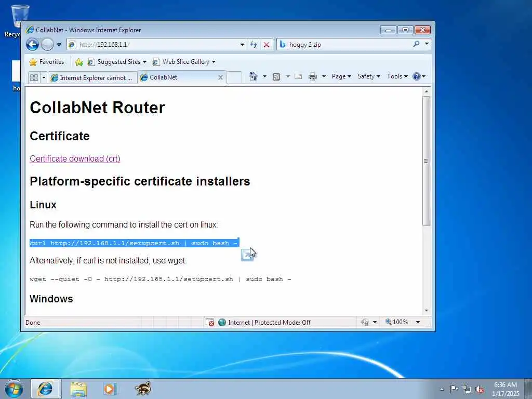Click the wget --quiet setupcert.sh command text
532x399 pixels.
click(x=160, y=279)
